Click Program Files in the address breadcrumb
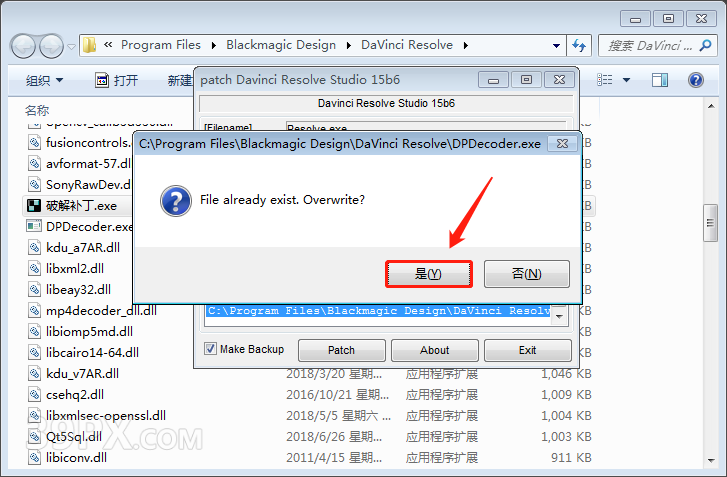The width and height of the screenshot is (727, 477). (x=160, y=45)
